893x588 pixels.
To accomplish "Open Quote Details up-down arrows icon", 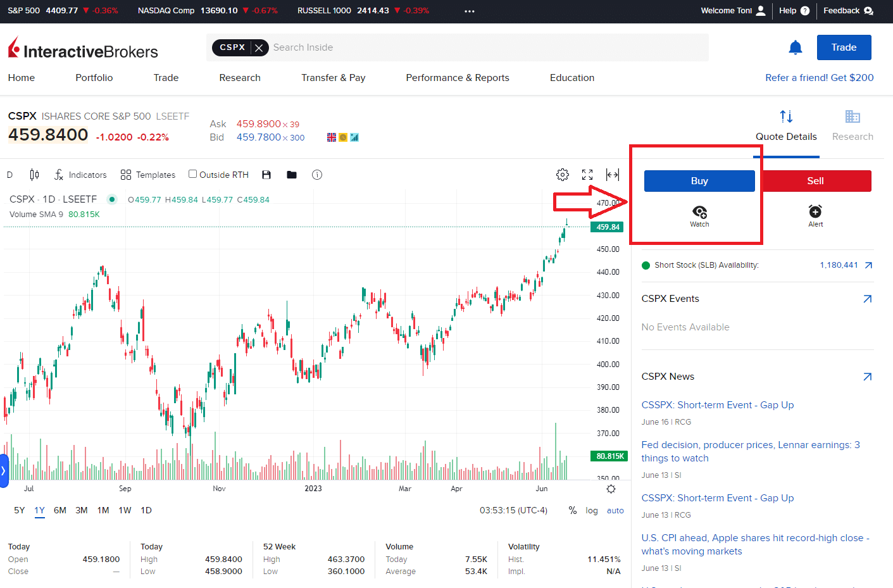I will (786, 116).
